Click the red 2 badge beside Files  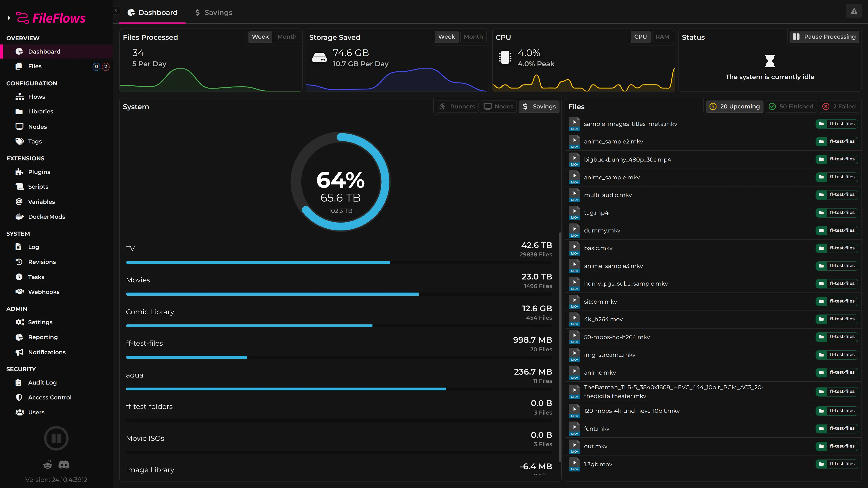(x=106, y=67)
